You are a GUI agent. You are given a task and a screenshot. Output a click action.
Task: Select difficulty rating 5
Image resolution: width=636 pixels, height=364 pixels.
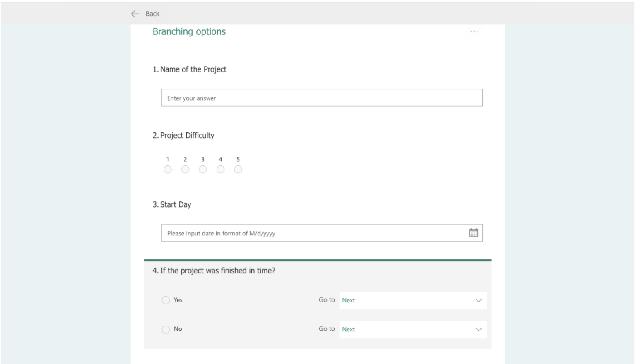(x=238, y=169)
